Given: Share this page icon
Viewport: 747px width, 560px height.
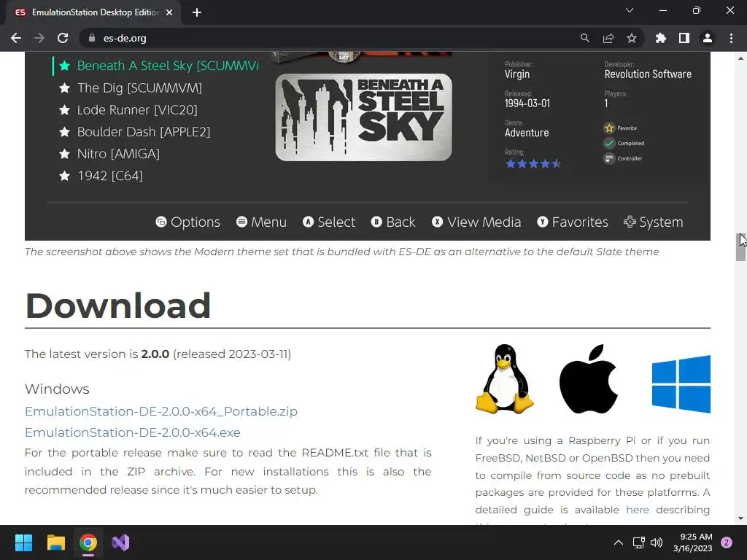Looking at the screenshot, I should [x=608, y=38].
